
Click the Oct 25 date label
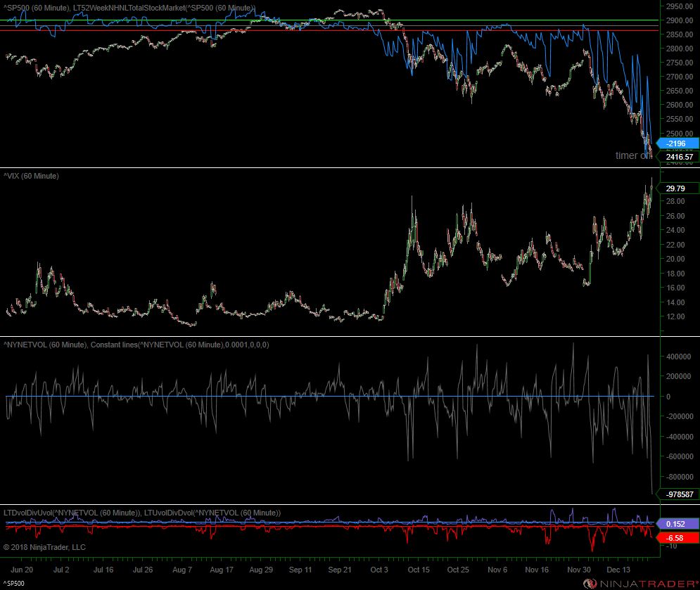coord(458,570)
